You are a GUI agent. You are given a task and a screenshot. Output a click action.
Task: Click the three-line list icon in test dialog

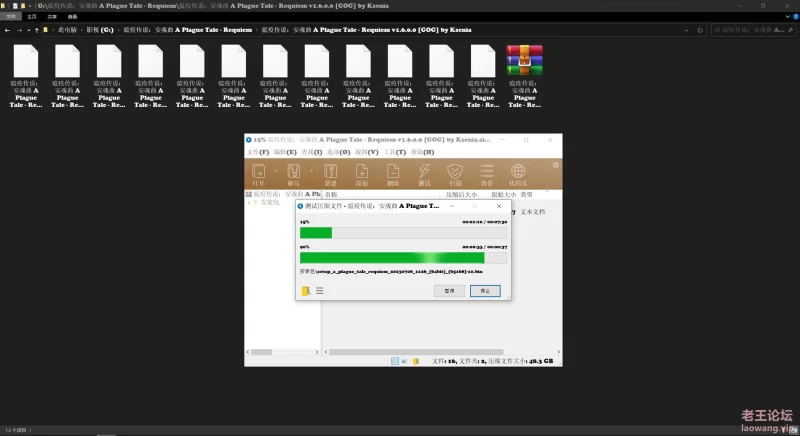[x=319, y=291]
